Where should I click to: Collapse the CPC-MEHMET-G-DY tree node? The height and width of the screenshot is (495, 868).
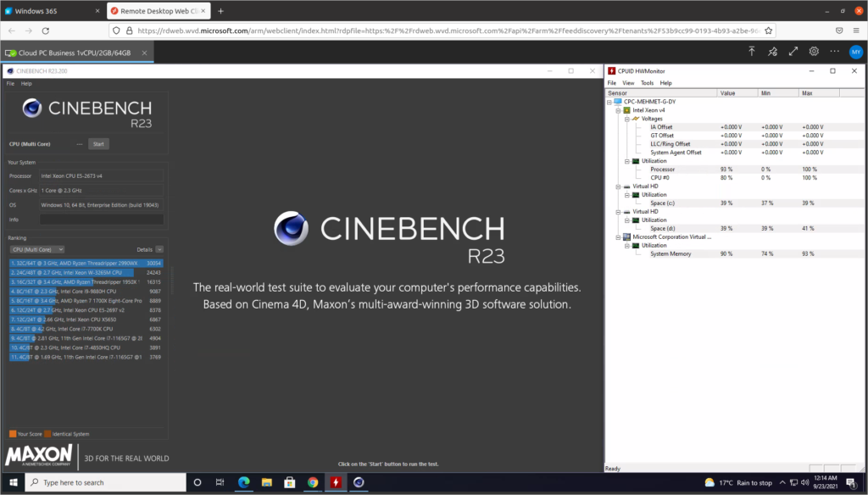tap(609, 102)
